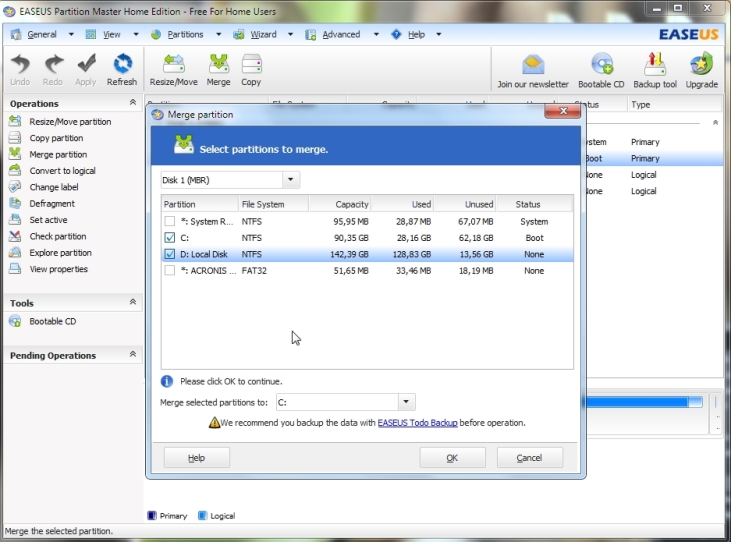Sort by File System column header
The width and height of the screenshot is (731, 542).
click(x=273, y=204)
